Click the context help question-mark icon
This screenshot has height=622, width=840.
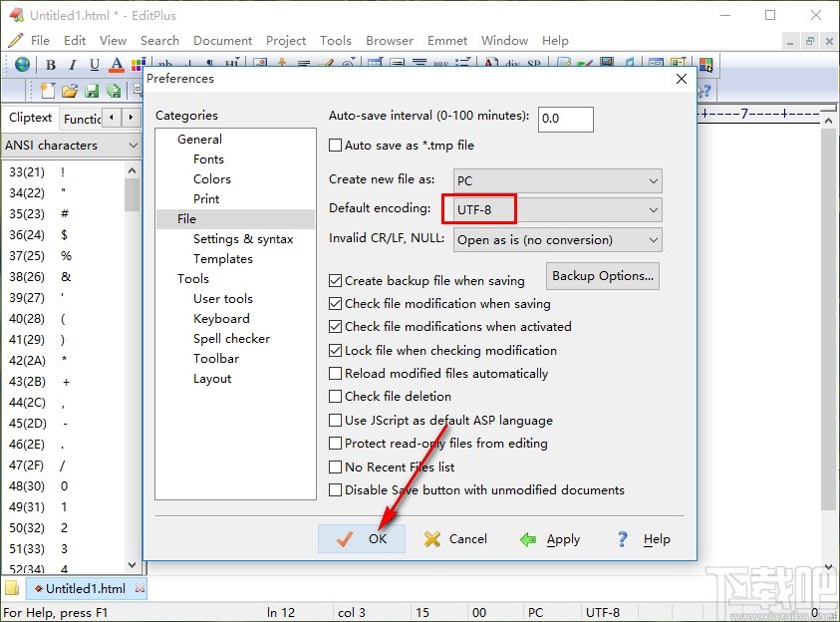[704, 91]
